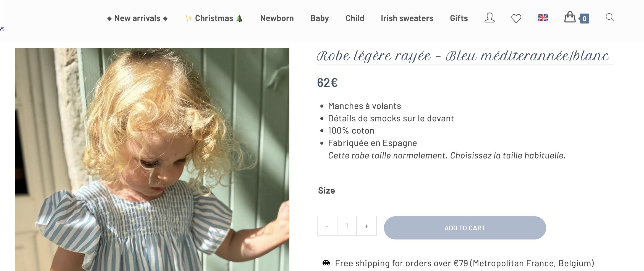Open the Irish sweaters section
Image resolution: width=644 pixels, height=271 pixels.
(x=407, y=18)
